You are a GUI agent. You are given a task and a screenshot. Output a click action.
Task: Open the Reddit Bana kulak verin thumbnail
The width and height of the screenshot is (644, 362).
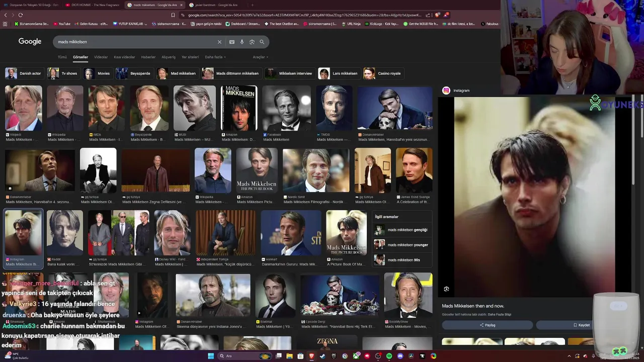65,233
